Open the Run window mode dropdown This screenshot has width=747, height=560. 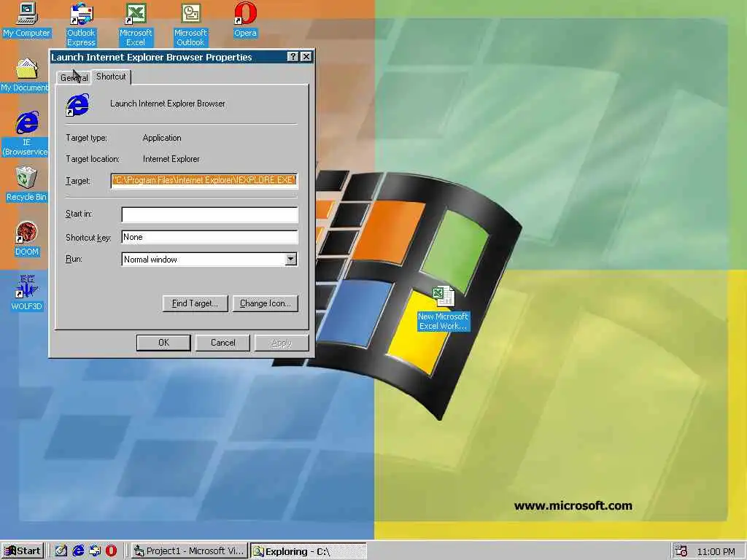(x=290, y=259)
